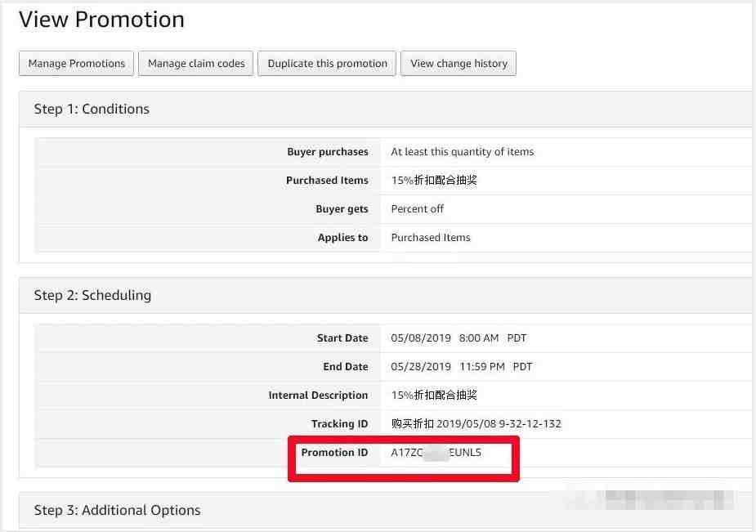Click the Manage claim codes button
The image size is (756, 532).
(x=196, y=64)
